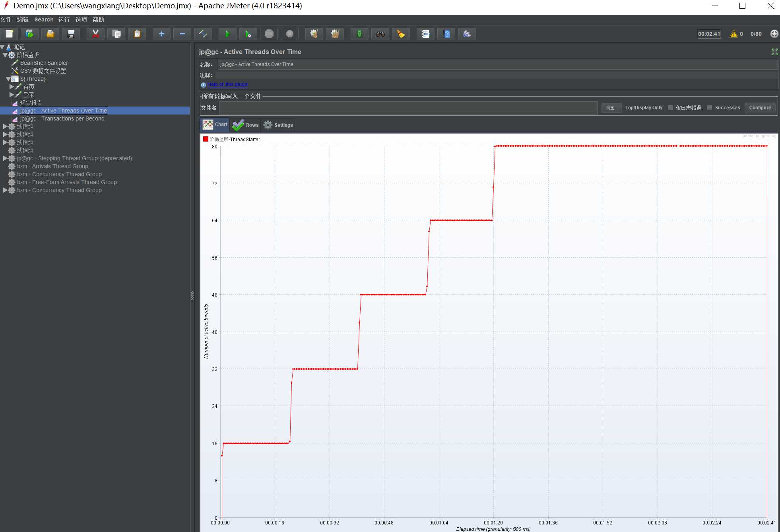The image size is (780, 532).
Task: Click the Start test run icon
Action: click(227, 34)
